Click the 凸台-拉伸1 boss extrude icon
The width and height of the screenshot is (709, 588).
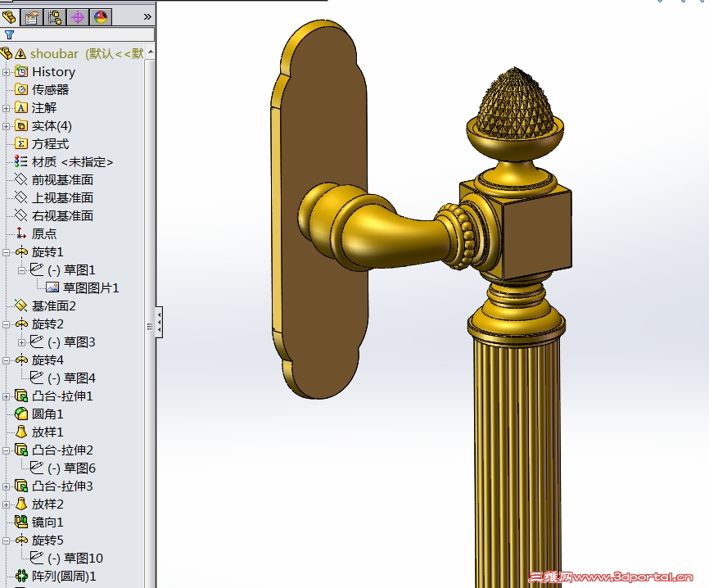pos(20,396)
